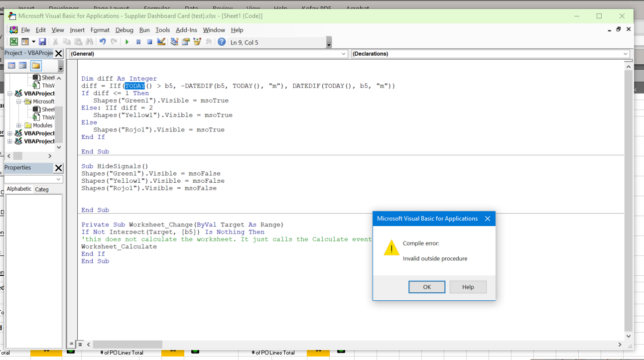The image size is (644, 360).
Task: Click the Insert UserForm toolbar icon
Action: coord(24,42)
